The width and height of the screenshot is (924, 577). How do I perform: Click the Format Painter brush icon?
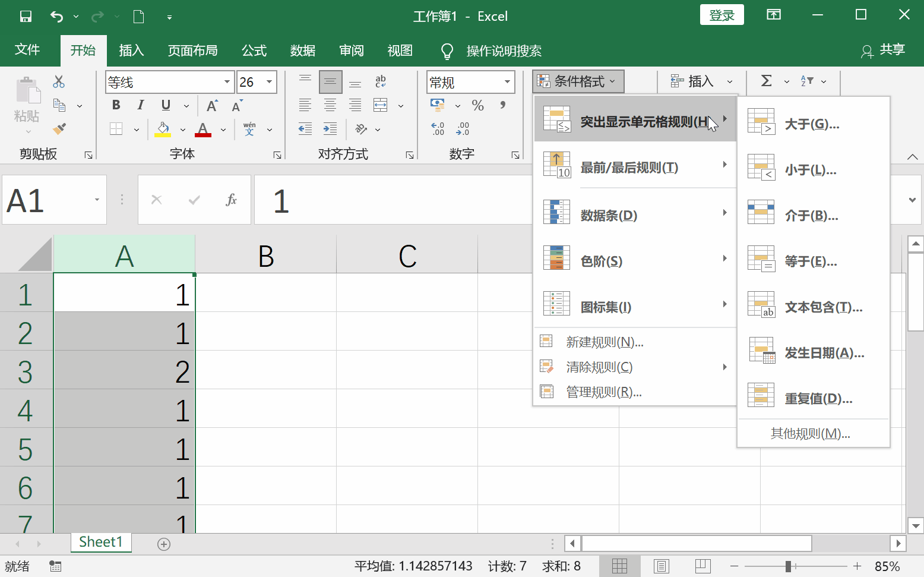(x=59, y=128)
